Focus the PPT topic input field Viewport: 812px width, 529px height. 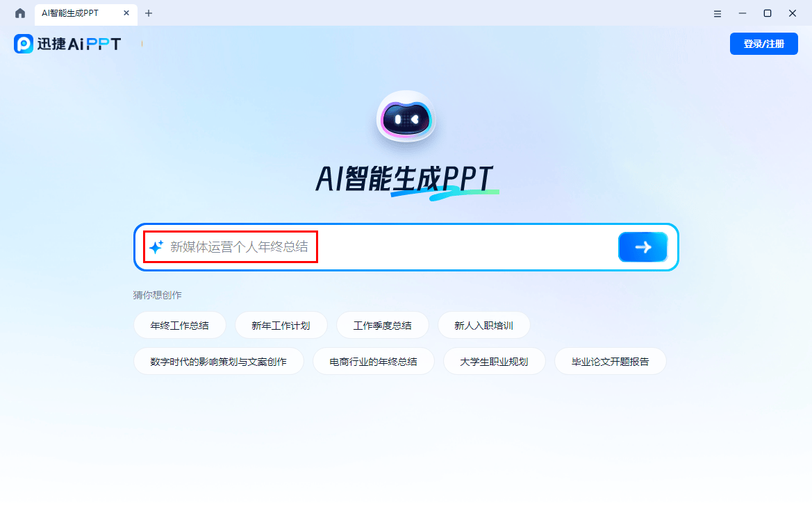point(389,247)
